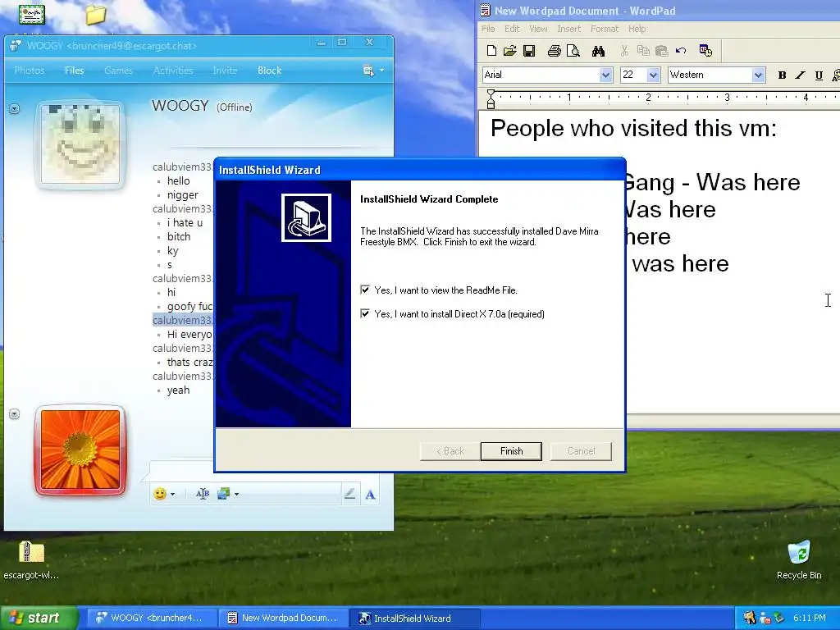
Task: Uncheck the view ReadMe File checkbox
Action: pos(365,290)
